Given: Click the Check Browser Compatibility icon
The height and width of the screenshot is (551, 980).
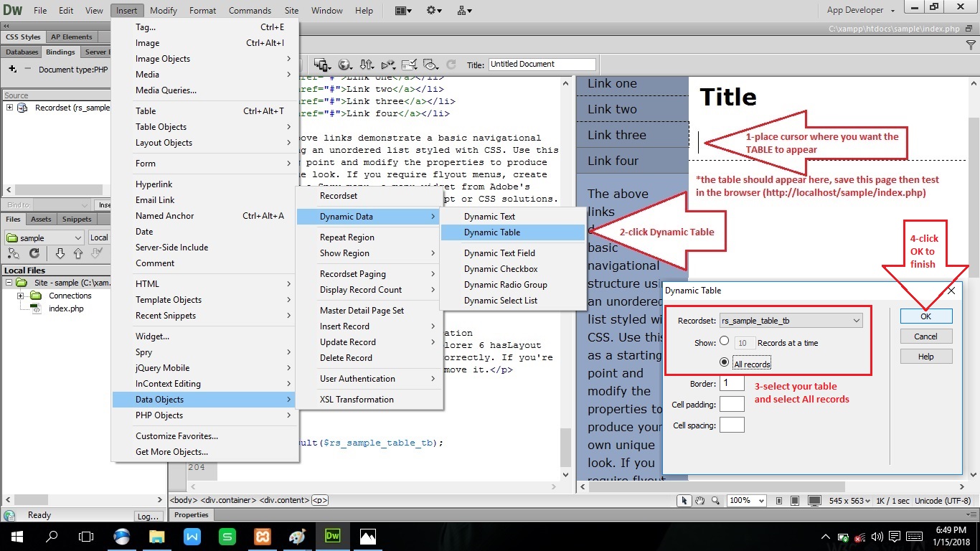Looking at the screenshot, I should 410,64.
